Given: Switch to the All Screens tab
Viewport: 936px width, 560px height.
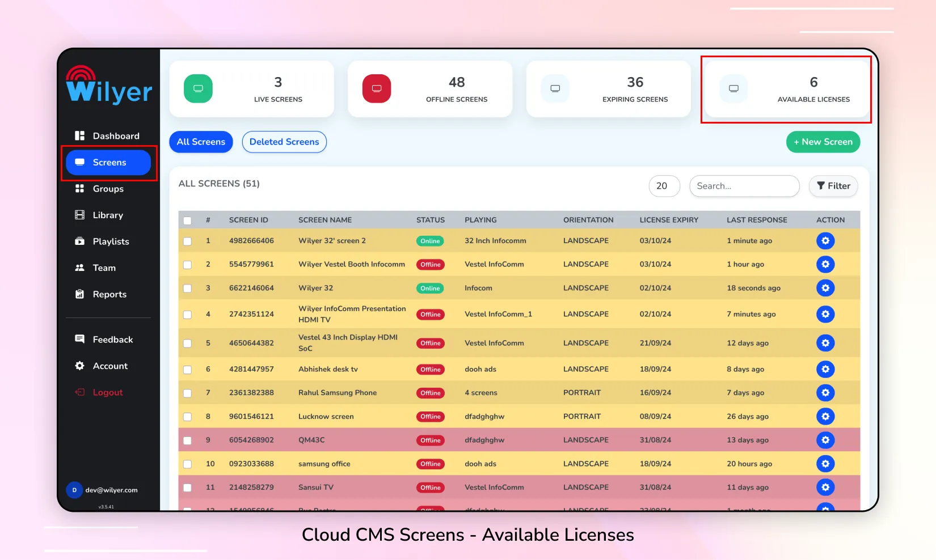Looking at the screenshot, I should coord(201,142).
